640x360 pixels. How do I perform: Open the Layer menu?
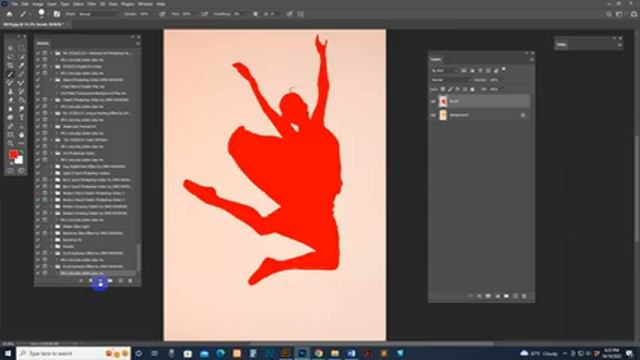click(52, 4)
